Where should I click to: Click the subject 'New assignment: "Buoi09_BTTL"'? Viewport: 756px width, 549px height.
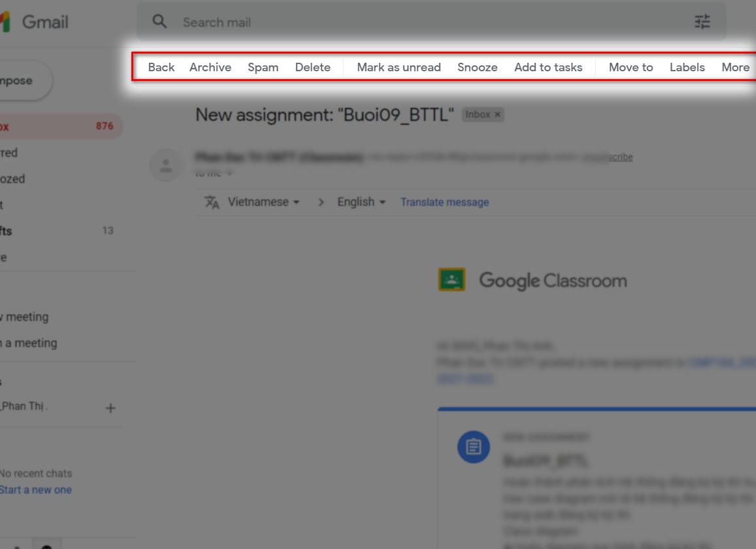click(325, 115)
